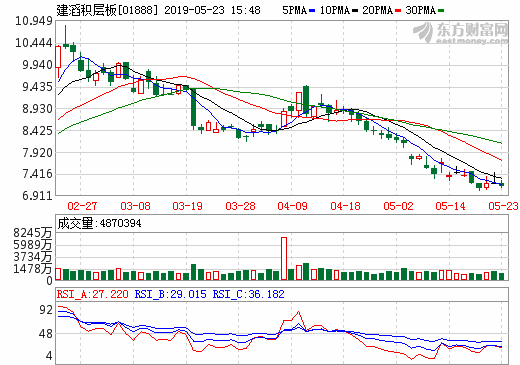This screenshot has height=365, width=520.
Task: Click the 10.949 price axis label
Action: click(34, 21)
